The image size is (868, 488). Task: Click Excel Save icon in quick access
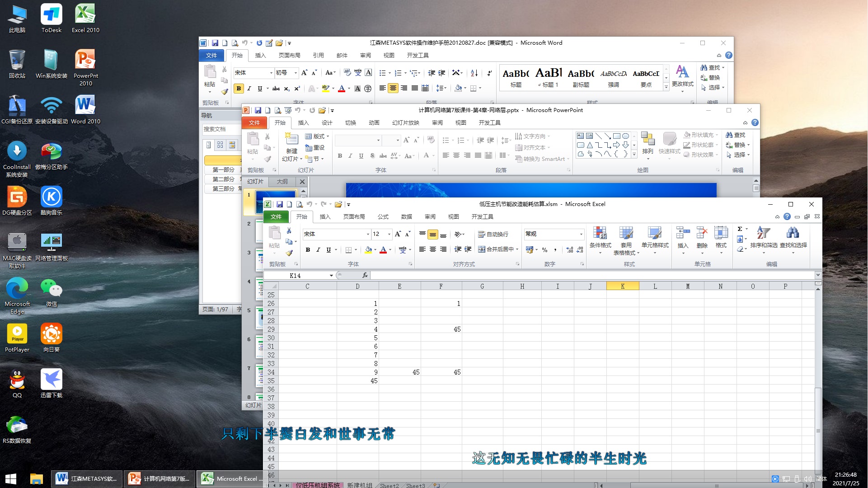coord(280,204)
